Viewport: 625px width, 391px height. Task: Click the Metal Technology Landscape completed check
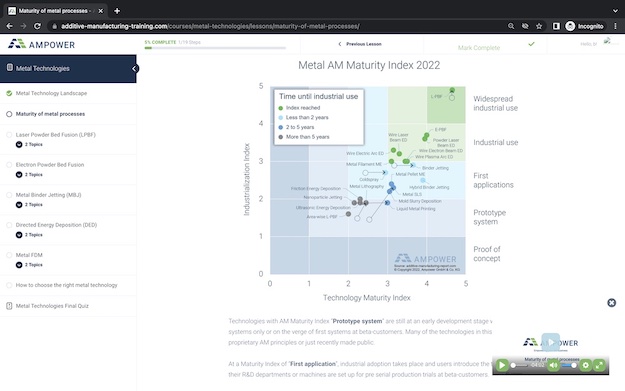[9, 93]
